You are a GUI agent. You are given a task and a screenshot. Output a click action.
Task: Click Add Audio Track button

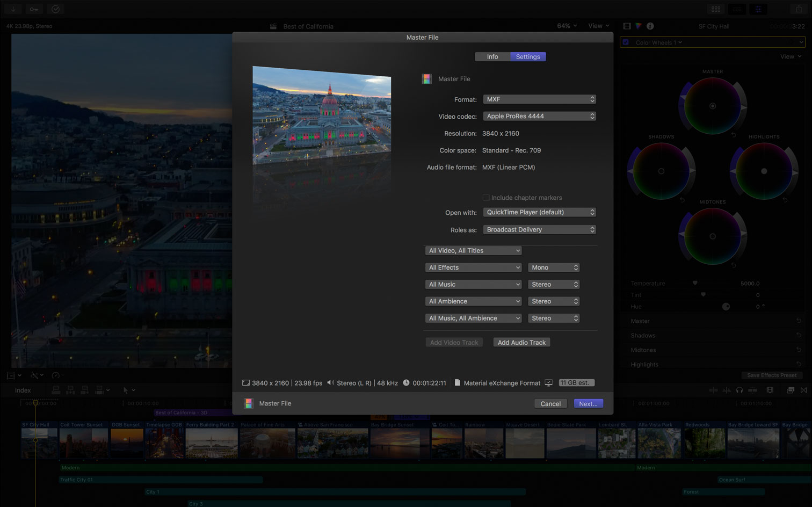[521, 342]
